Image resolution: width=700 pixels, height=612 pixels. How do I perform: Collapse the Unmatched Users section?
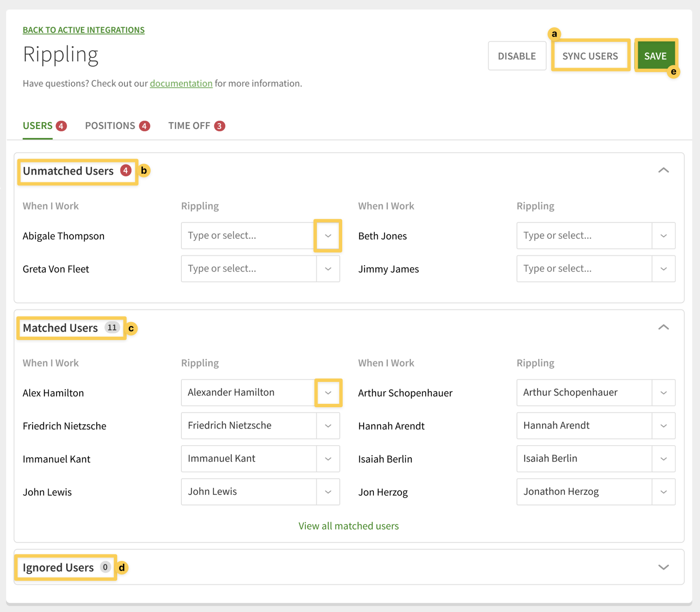664,170
